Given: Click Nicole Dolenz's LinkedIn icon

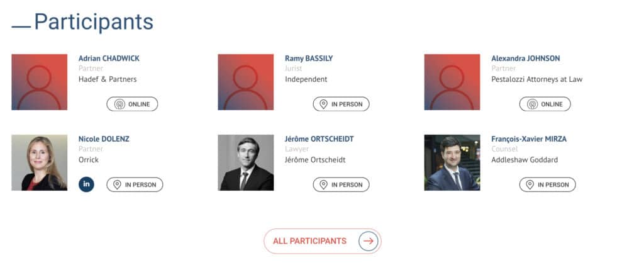Looking at the screenshot, I should (x=86, y=184).
